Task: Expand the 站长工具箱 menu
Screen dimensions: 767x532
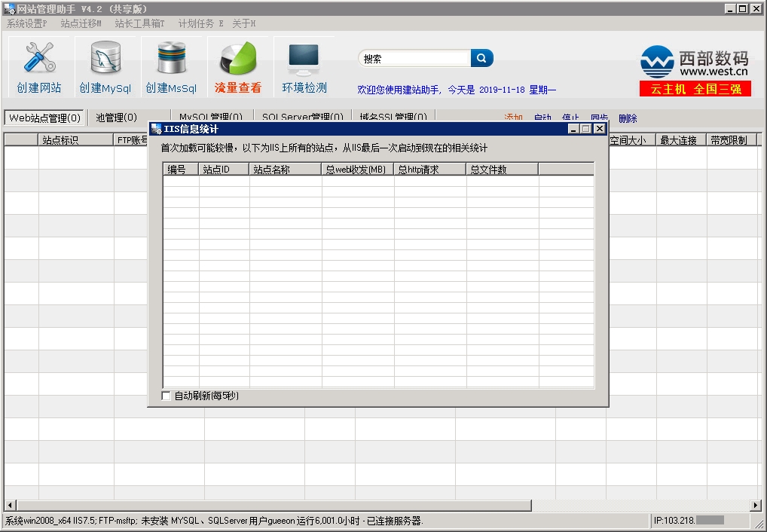Action: pos(139,23)
